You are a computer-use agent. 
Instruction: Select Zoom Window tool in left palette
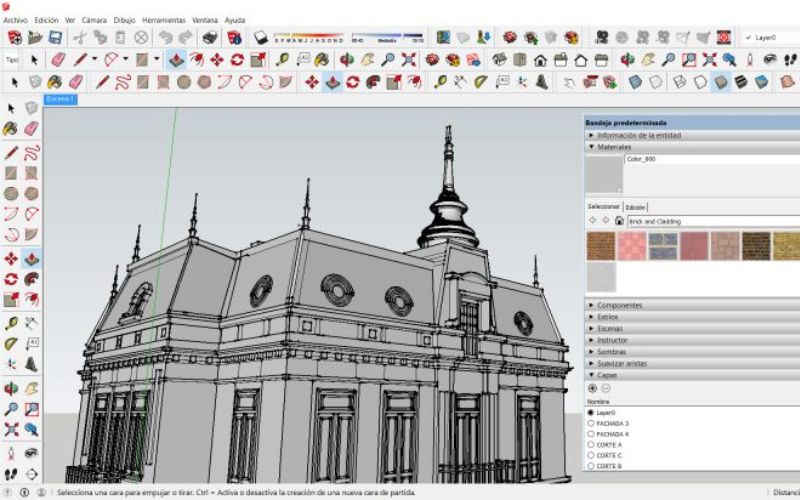click(x=32, y=409)
